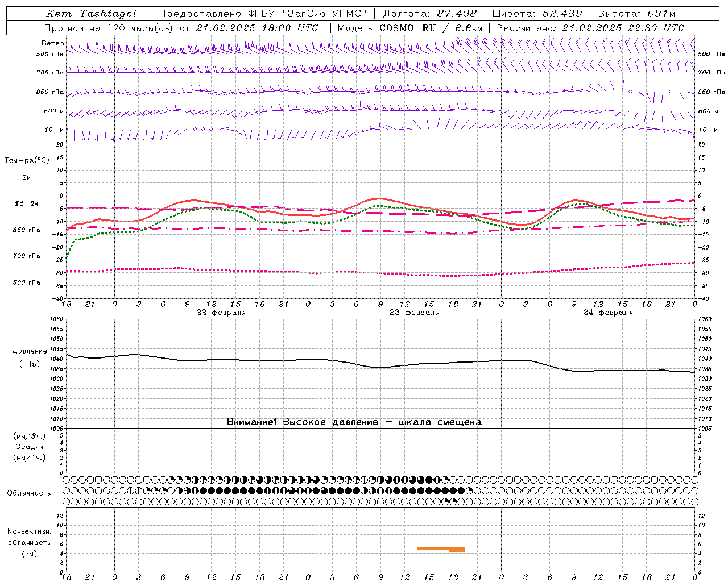Click the 23 февраля date label

(415, 313)
